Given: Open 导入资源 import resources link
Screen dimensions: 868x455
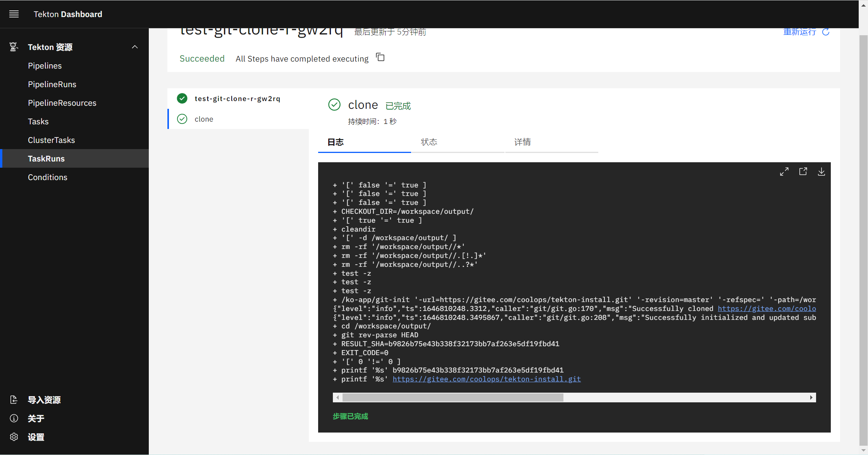Looking at the screenshot, I should pyautogui.click(x=44, y=400).
